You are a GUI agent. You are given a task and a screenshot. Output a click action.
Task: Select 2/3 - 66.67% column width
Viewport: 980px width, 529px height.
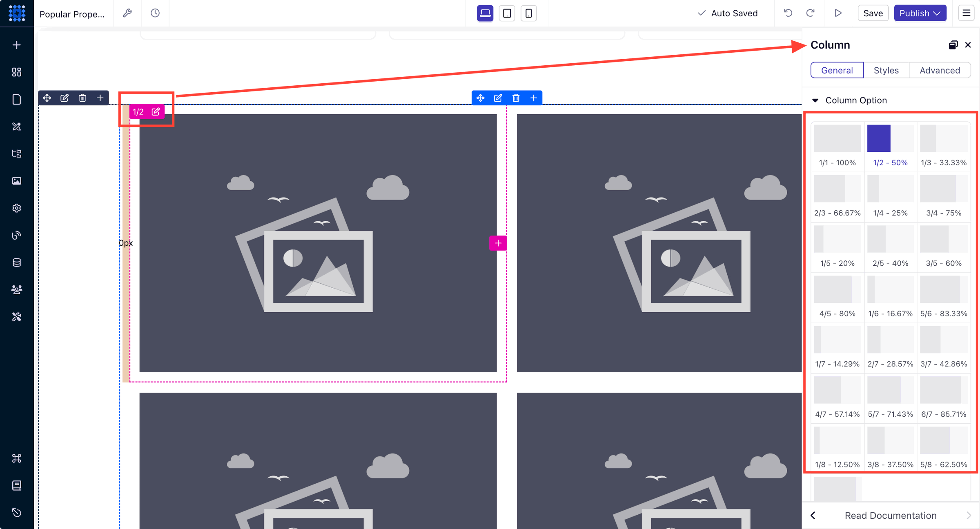pos(837,196)
